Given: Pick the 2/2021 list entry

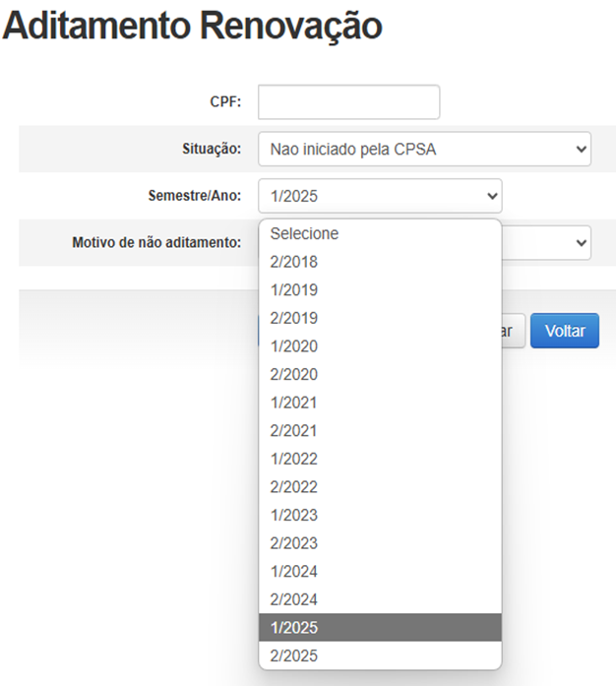Looking at the screenshot, I should (379, 430).
